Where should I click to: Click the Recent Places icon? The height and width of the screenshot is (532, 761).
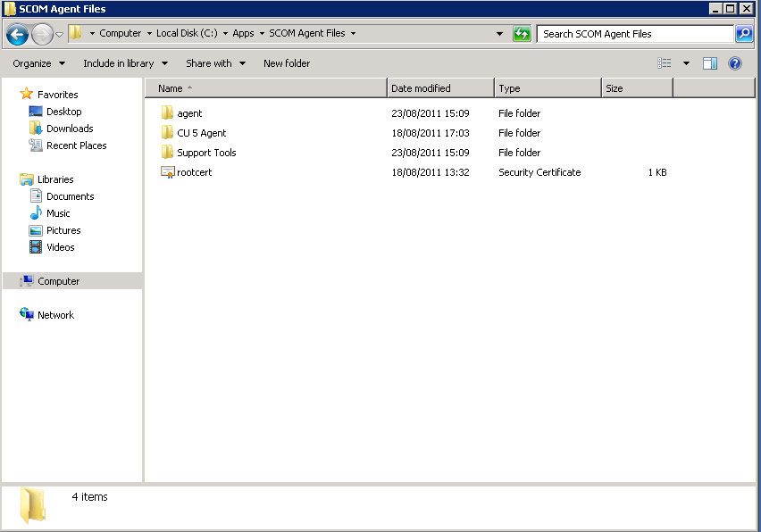click(x=36, y=145)
